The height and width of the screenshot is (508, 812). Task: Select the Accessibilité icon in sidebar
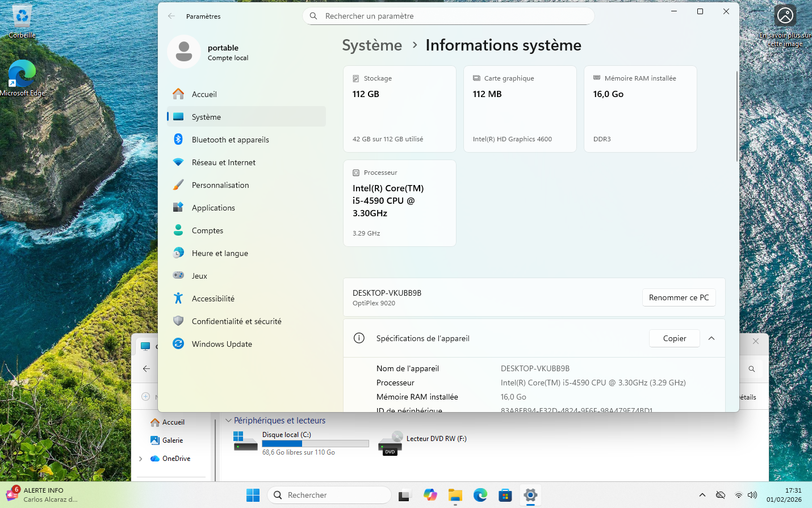click(x=178, y=299)
